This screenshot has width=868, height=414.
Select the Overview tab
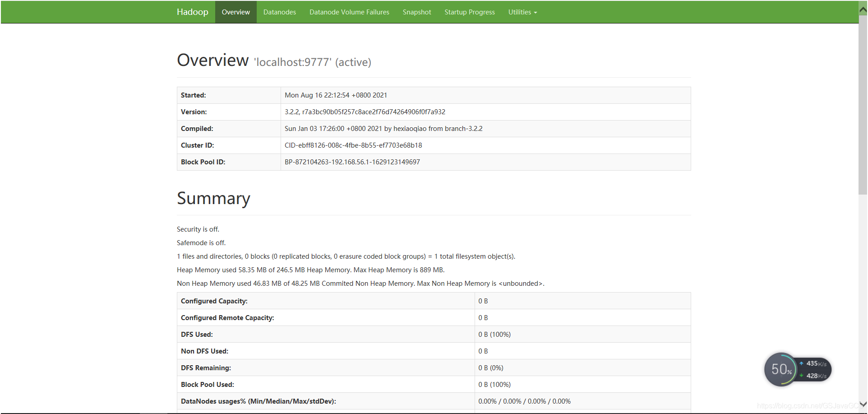(x=235, y=12)
